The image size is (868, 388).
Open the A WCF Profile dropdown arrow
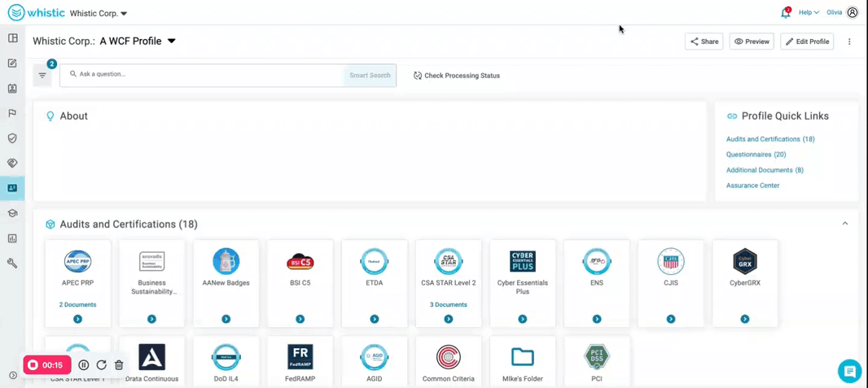click(x=172, y=41)
